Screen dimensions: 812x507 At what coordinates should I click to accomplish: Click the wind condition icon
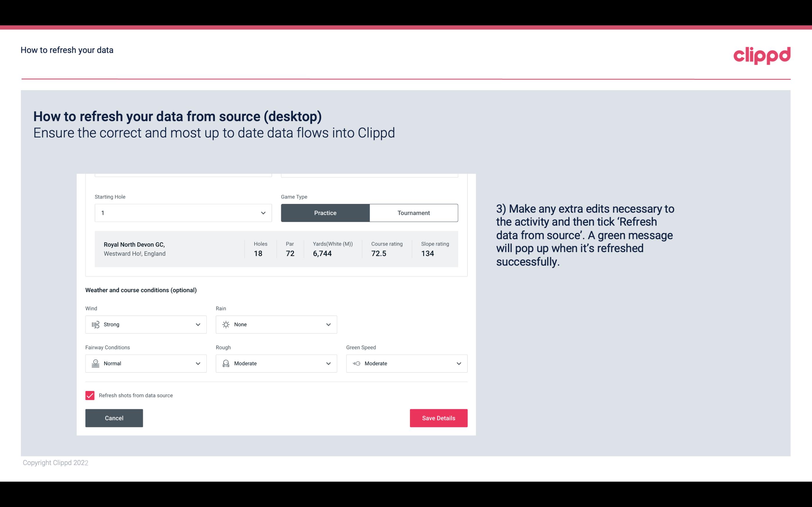[95, 324]
